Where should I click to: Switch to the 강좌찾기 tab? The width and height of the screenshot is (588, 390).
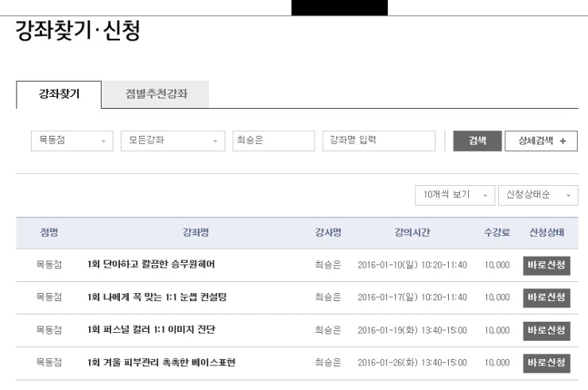[59, 95]
